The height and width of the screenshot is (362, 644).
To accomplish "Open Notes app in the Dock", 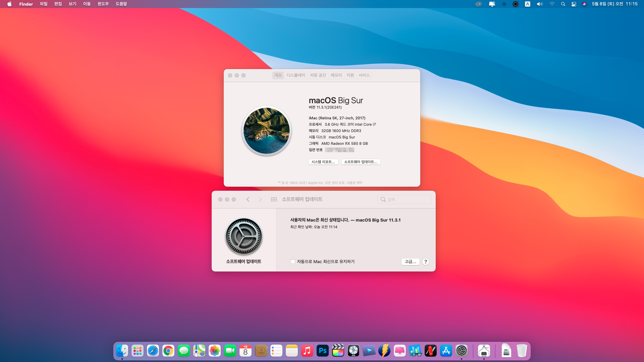I will (x=292, y=351).
